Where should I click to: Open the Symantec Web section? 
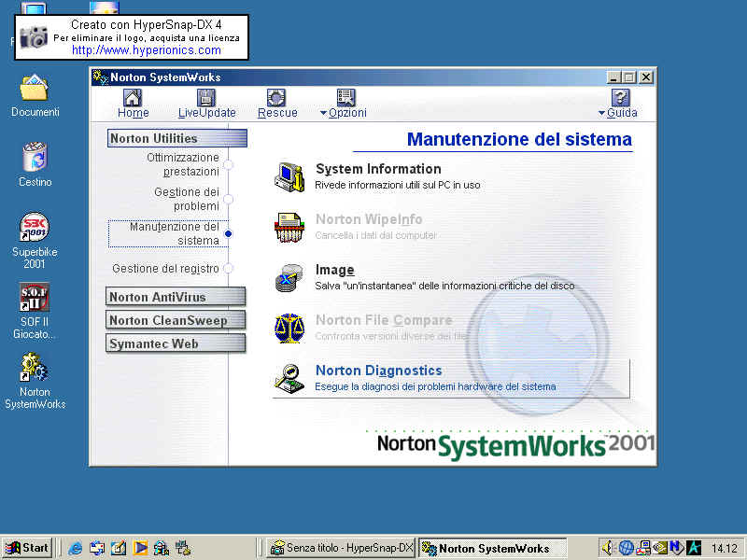pyautogui.click(x=176, y=343)
